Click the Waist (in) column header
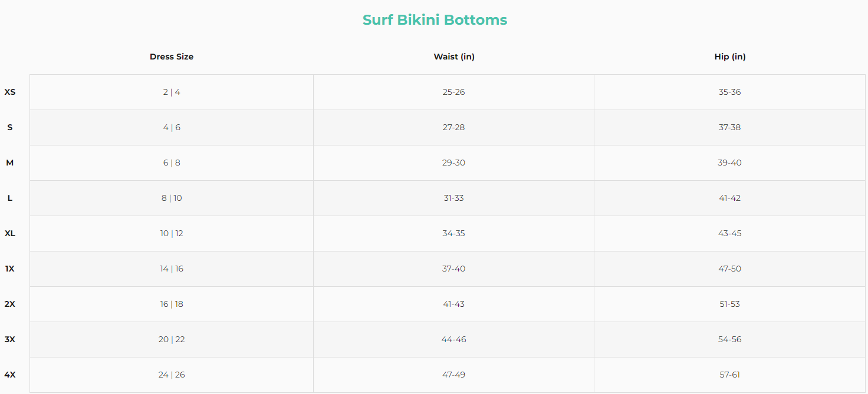The image size is (868, 394). (454, 57)
